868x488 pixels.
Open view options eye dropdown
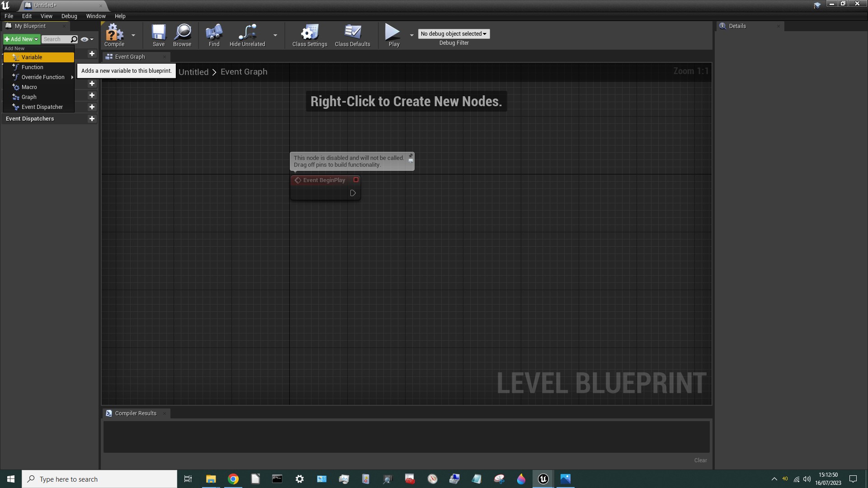[x=87, y=39]
